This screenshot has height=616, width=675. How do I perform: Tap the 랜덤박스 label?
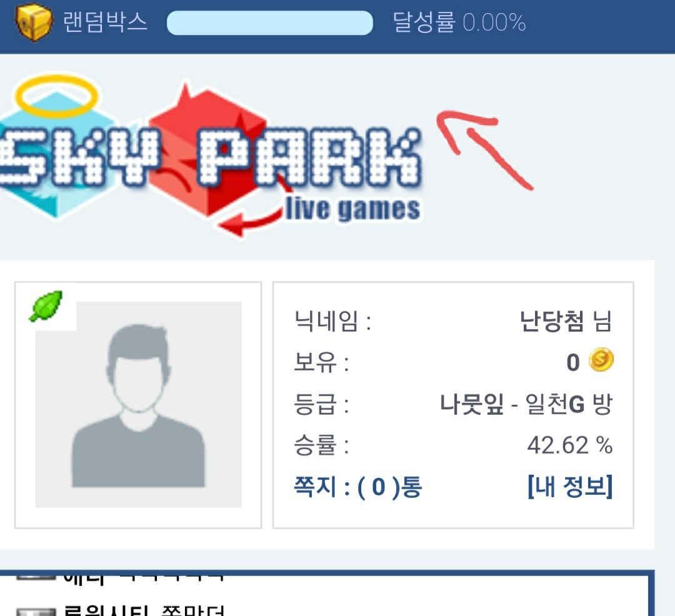pos(106,22)
